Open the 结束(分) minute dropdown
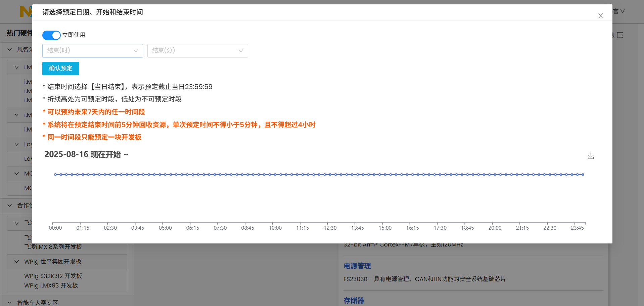644x306 pixels. tap(198, 51)
